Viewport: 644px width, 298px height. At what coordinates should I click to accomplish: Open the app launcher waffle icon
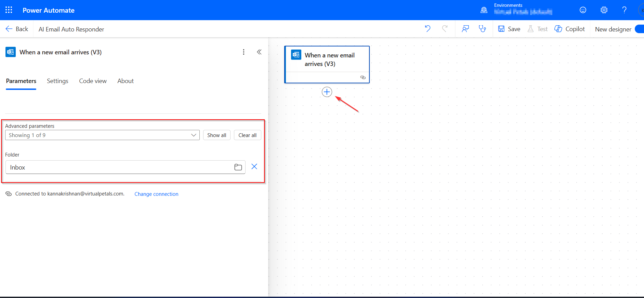(9, 10)
